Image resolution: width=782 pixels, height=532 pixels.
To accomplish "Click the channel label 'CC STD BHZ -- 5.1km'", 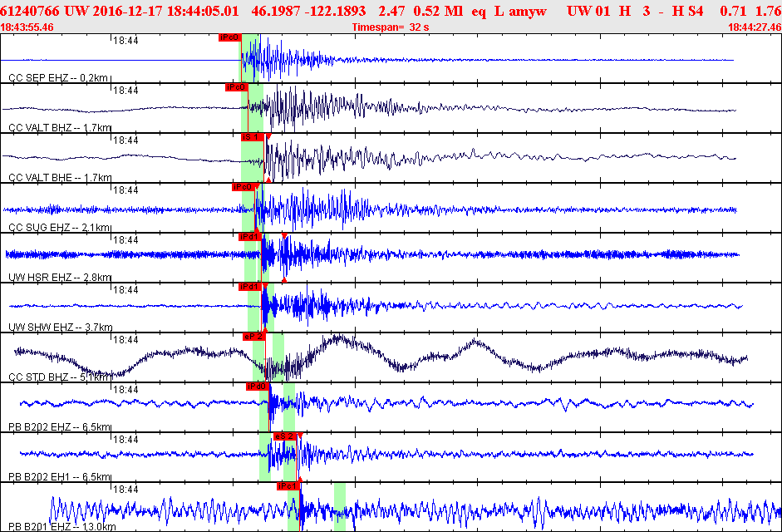I will 59,377.
